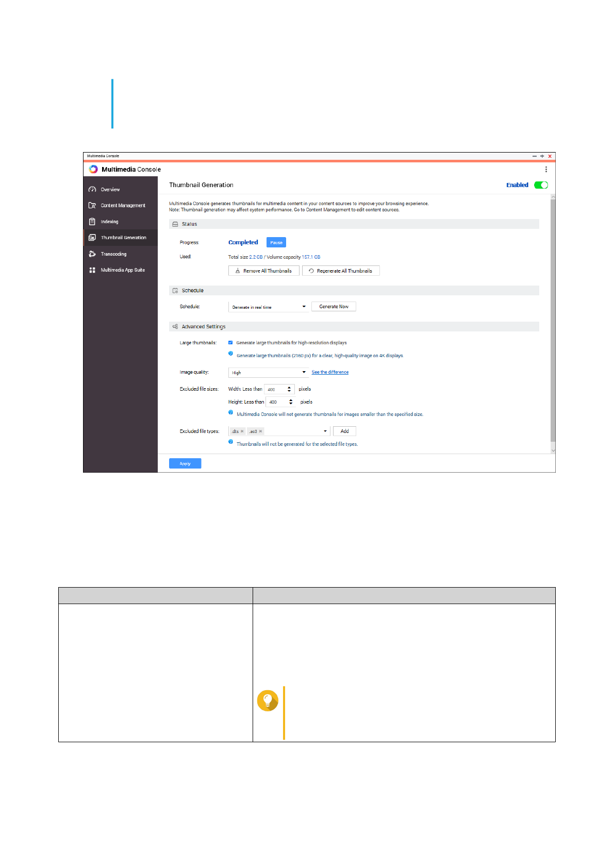Image resolution: width=614 pixels, height=868 pixels.
Task: Click the Transcoding icon in sidebar
Action: point(92,254)
